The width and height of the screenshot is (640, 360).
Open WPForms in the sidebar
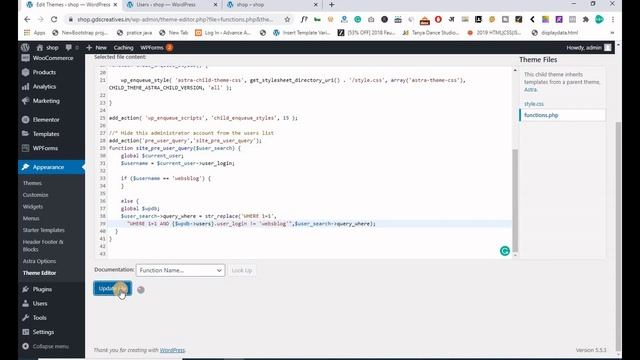tap(51, 148)
